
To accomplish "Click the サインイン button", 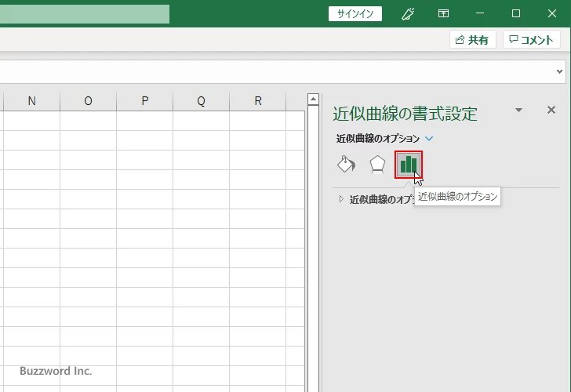I will 355,13.
